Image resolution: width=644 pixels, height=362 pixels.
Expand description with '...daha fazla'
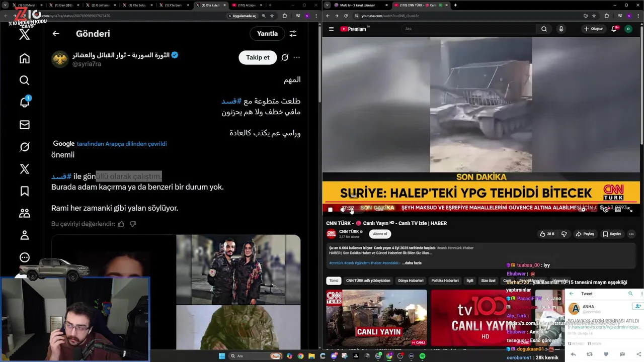412,263
